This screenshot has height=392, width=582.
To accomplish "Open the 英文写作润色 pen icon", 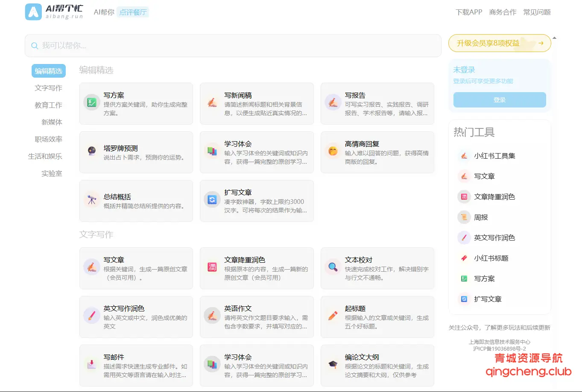I will pyautogui.click(x=91, y=316).
